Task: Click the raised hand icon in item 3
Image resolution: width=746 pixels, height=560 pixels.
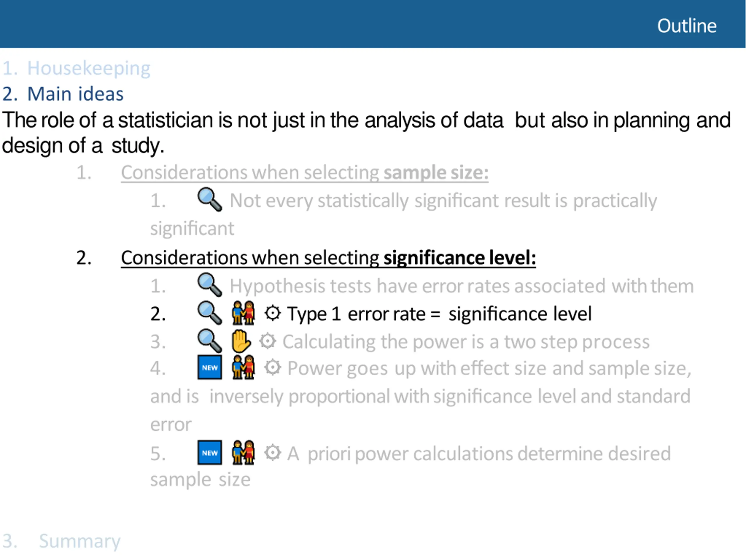Action: point(241,341)
